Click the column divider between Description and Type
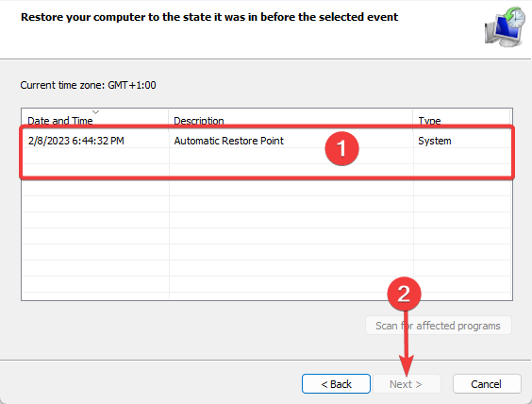Image resolution: width=532 pixels, height=404 pixels. pyautogui.click(x=413, y=120)
